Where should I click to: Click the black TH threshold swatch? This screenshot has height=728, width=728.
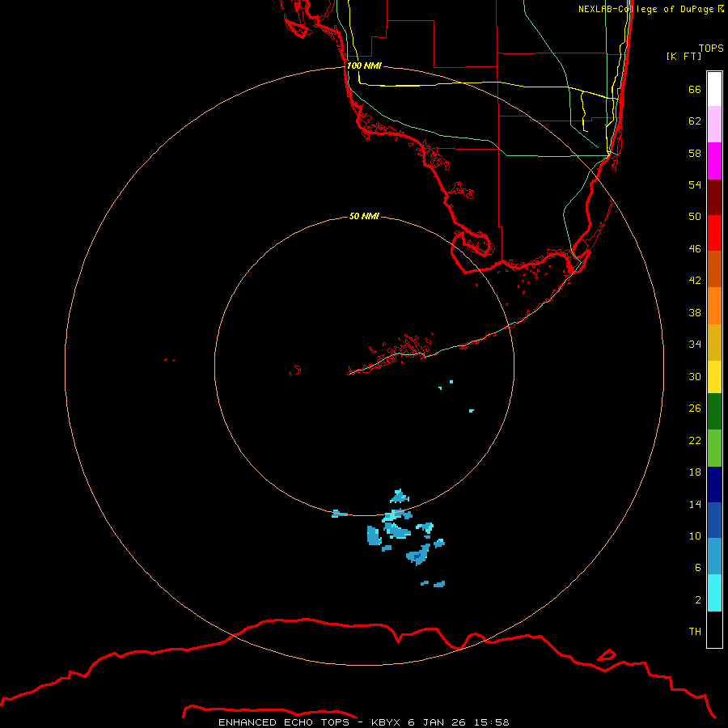pos(714,629)
